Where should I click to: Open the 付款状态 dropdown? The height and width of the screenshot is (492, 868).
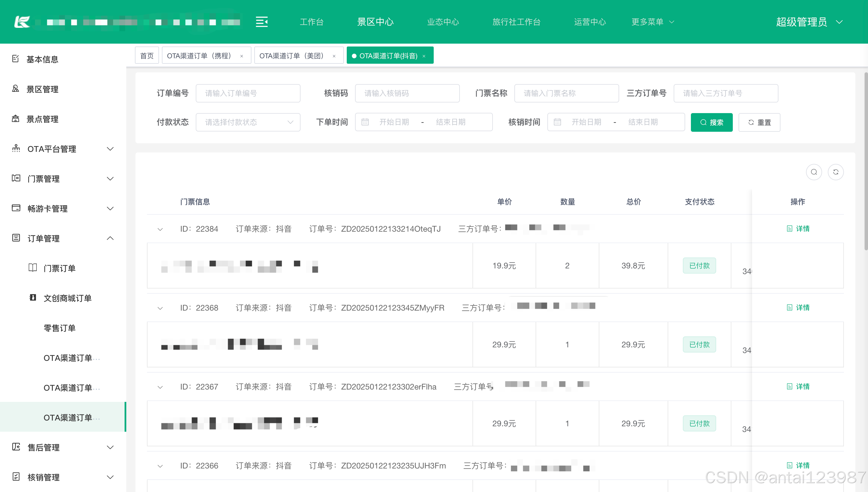pyautogui.click(x=248, y=122)
